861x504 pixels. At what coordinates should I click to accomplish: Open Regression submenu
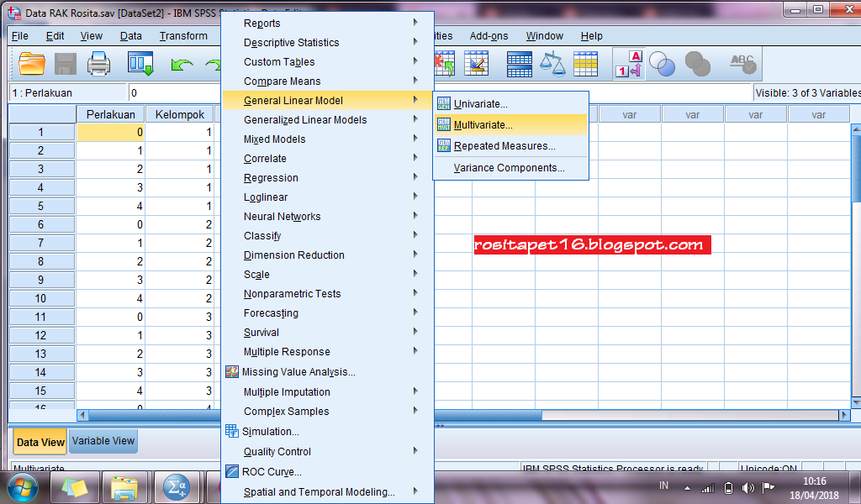tap(328, 178)
